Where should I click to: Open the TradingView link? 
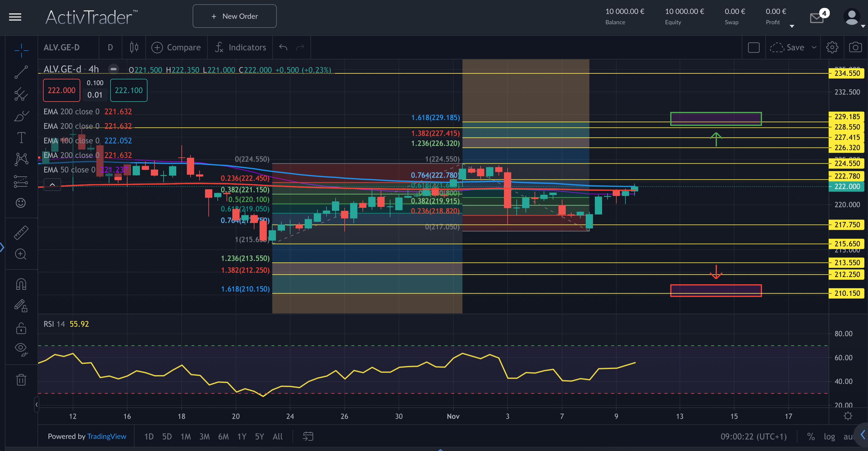[107, 436]
